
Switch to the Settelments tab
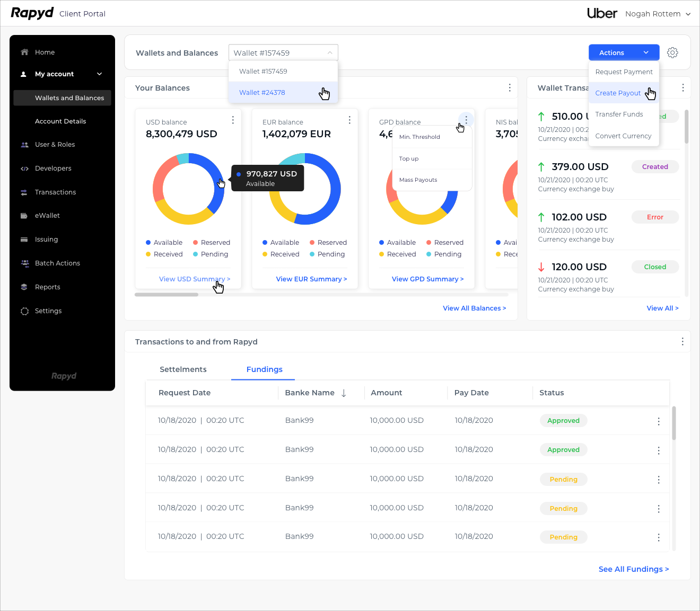183,369
